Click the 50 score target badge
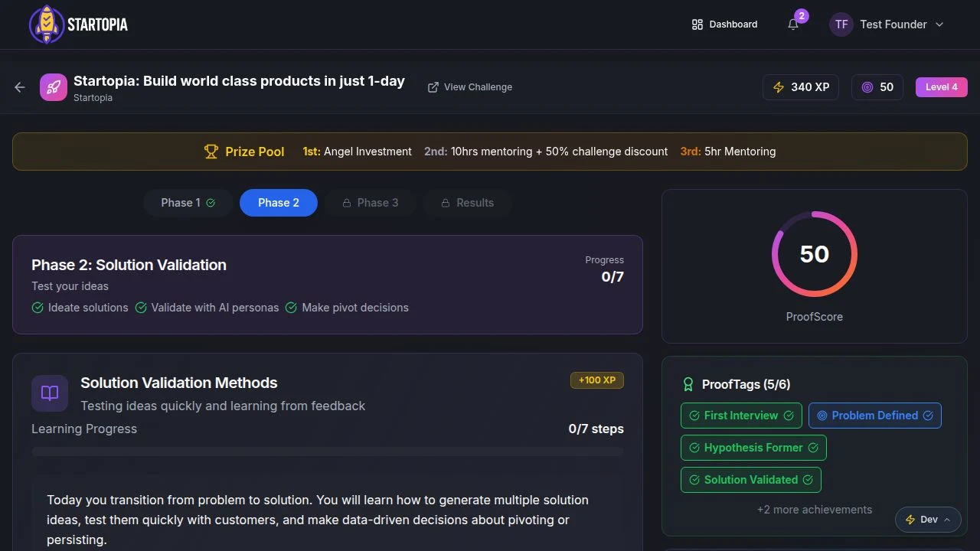 point(877,87)
